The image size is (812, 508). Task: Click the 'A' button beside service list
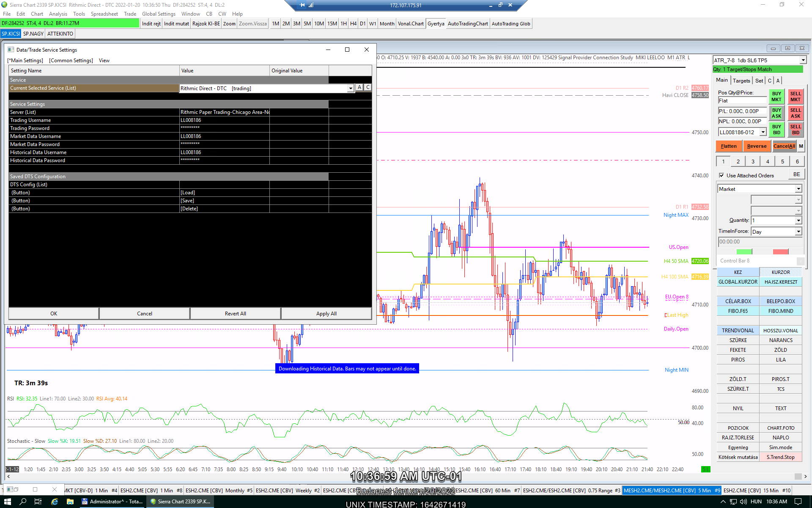[x=359, y=87]
